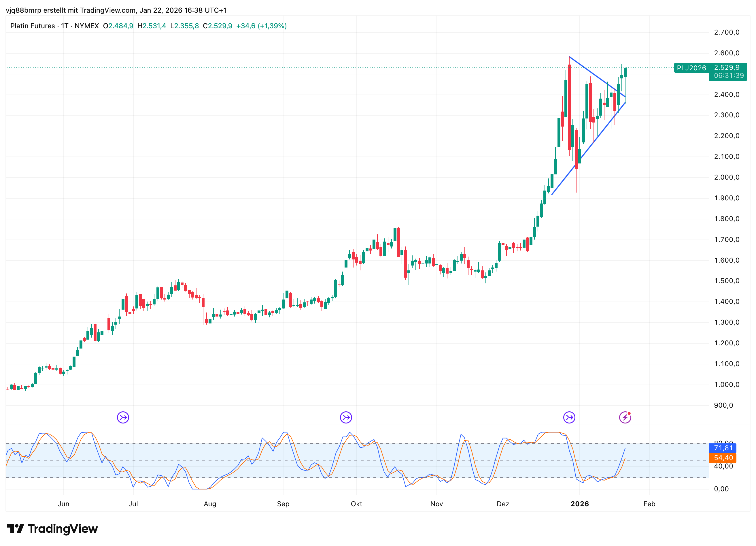Click the 2026 label on time axis
This screenshot has height=546, width=756.
579,504
